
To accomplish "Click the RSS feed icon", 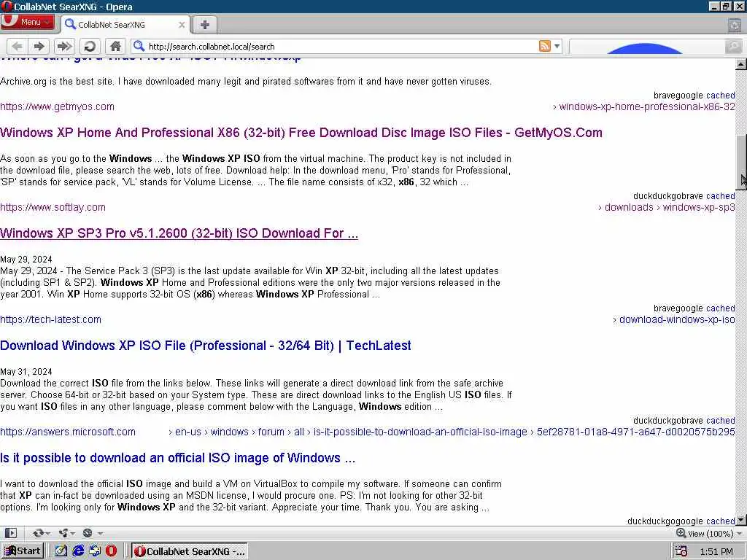I will point(544,46).
